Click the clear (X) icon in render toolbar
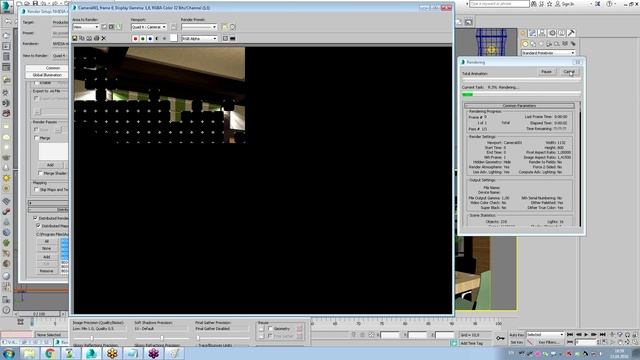This screenshot has width=640, height=360. (104, 38)
